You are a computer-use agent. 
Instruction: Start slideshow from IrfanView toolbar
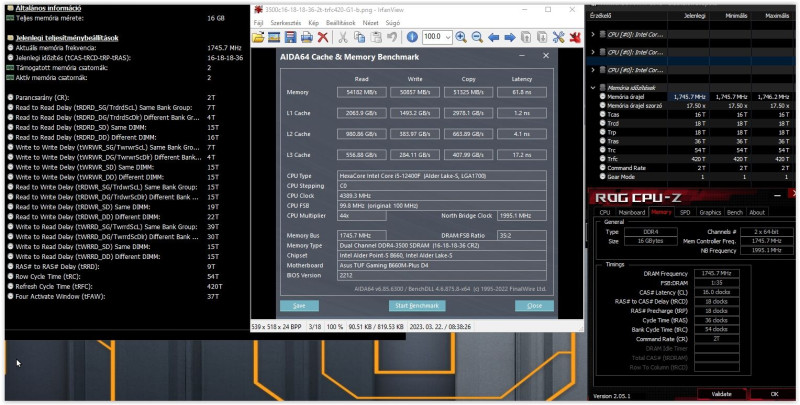pos(274,37)
